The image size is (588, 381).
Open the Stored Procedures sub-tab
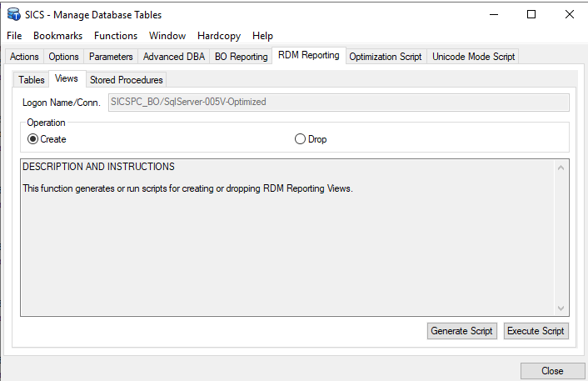127,80
